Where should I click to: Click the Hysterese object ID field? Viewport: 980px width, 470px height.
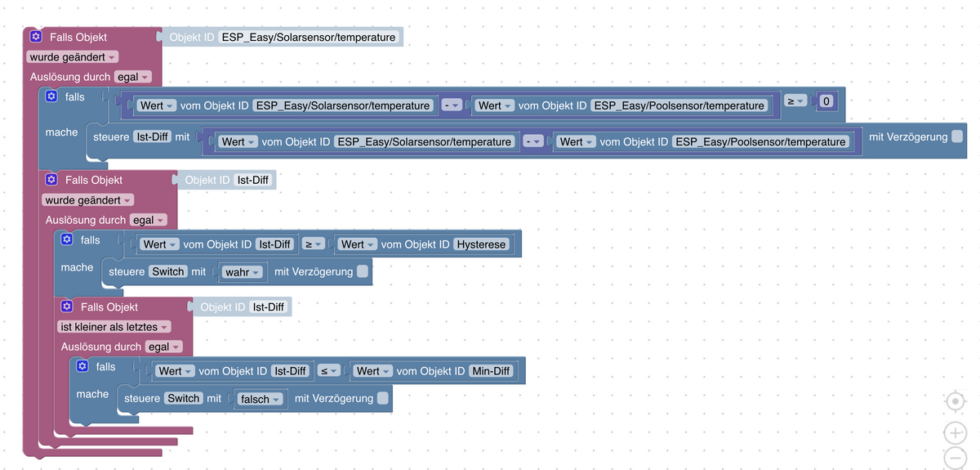[x=482, y=244]
